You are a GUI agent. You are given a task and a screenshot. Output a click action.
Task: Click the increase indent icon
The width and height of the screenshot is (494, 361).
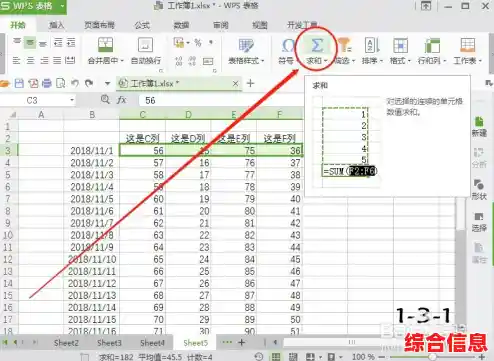pyautogui.click(x=71, y=42)
